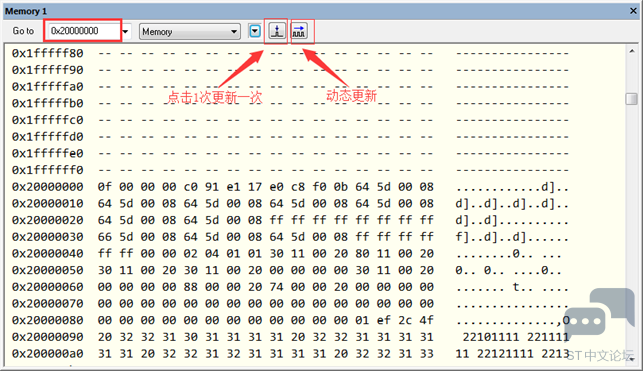Viewport: 643px width, 371px height.
Task: Select memory row address 0x20000000
Action: [48, 187]
